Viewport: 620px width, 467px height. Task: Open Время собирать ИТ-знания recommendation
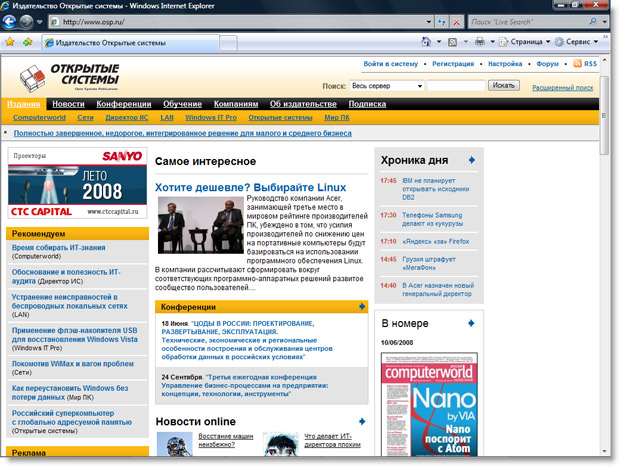pos(59,248)
